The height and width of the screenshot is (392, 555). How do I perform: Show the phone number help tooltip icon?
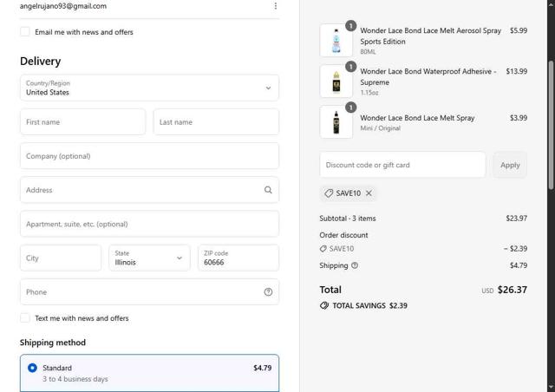pos(268,291)
